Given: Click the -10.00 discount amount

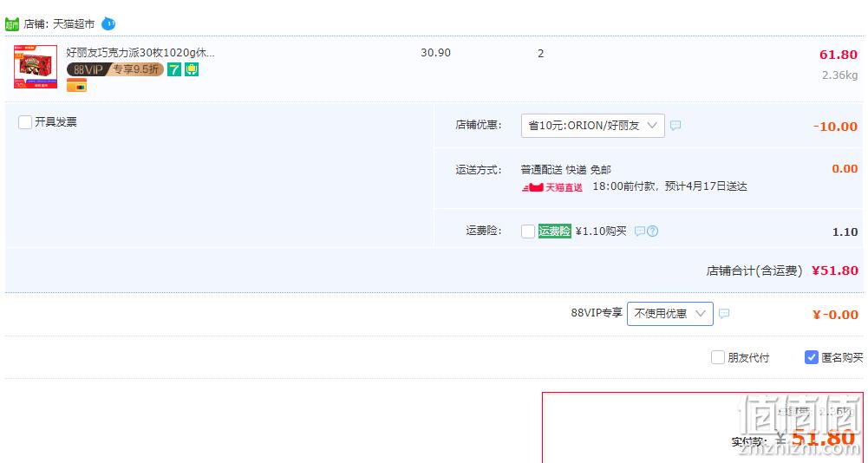Looking at the screenshot, I should [x=835, y=127].
